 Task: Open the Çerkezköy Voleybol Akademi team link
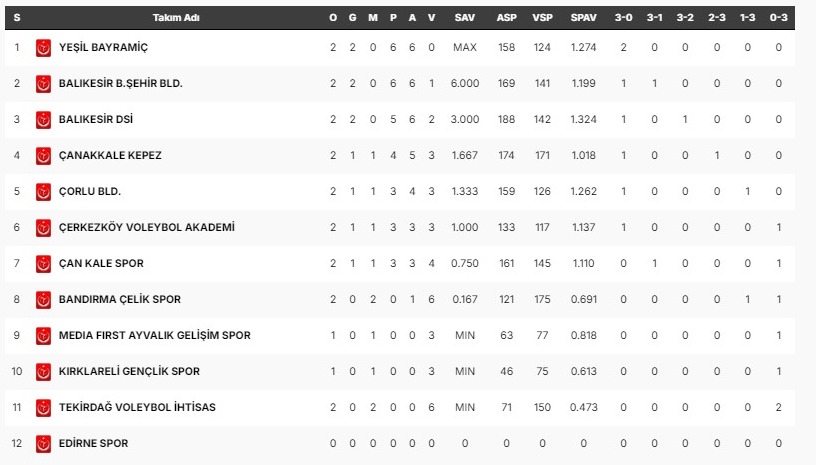pyautogui.click(x=146, y=228)
